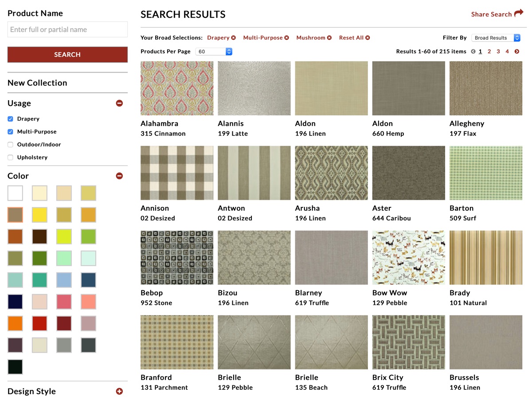Select the bright orange color swatch

[15, 323]
